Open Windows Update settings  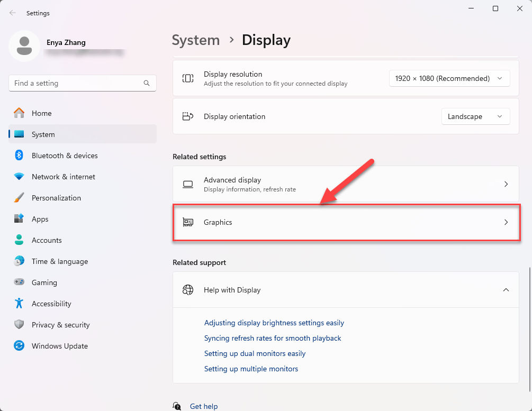[x=83, y=346]
